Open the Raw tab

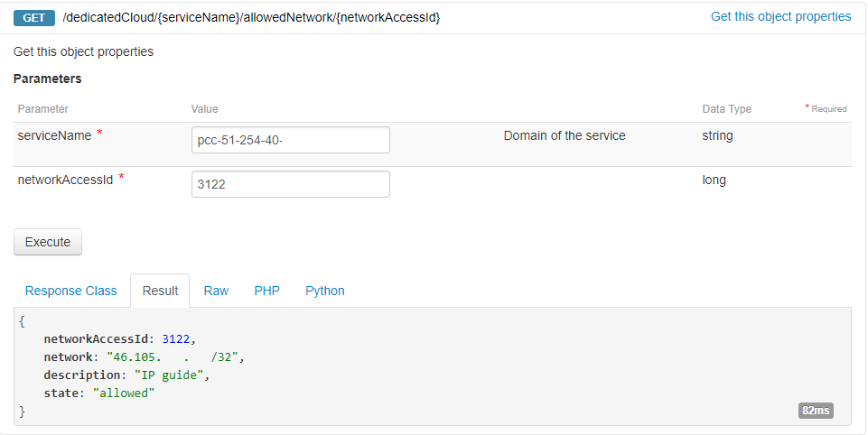pos(216,291)
